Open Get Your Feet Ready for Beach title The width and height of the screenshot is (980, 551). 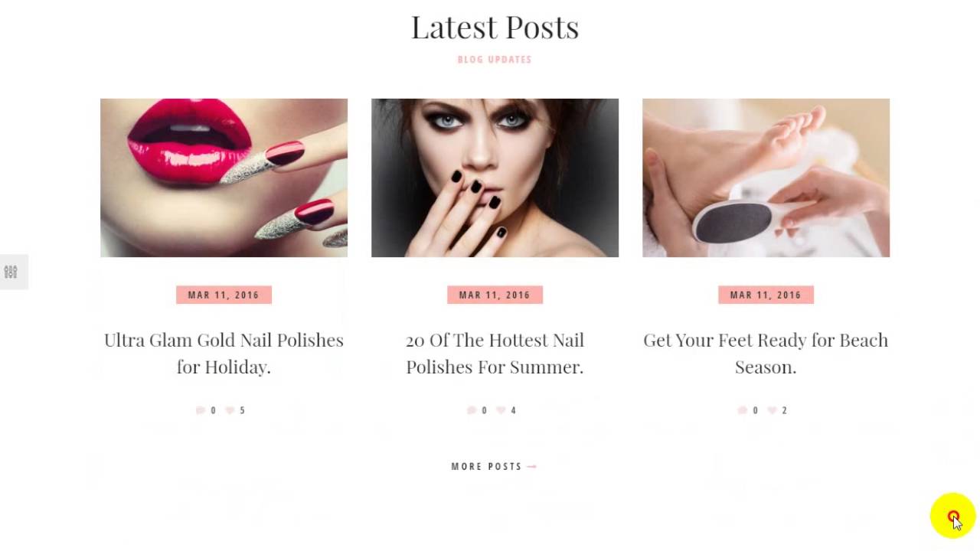(766, 353)
